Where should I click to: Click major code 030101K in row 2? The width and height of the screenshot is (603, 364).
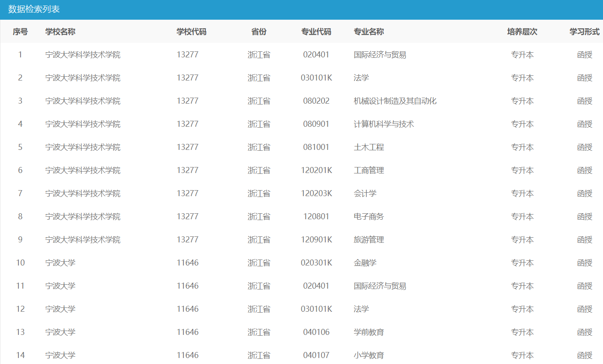(x=316, y=78)
